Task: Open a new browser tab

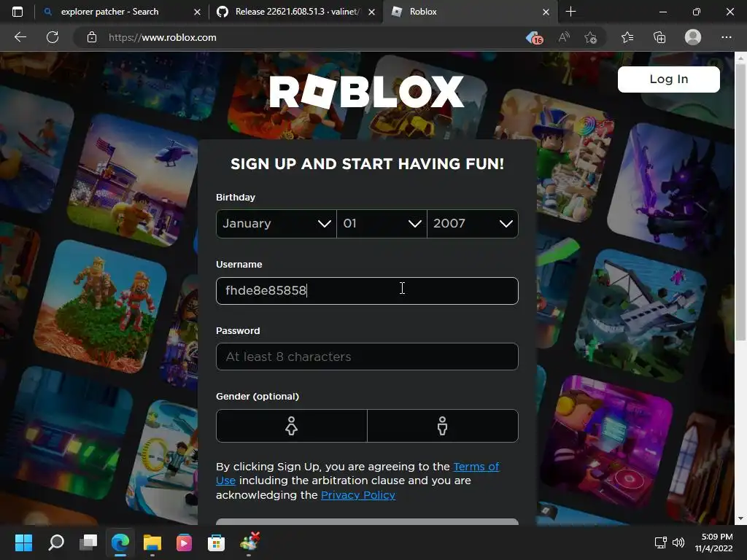Action: (570, 12)
